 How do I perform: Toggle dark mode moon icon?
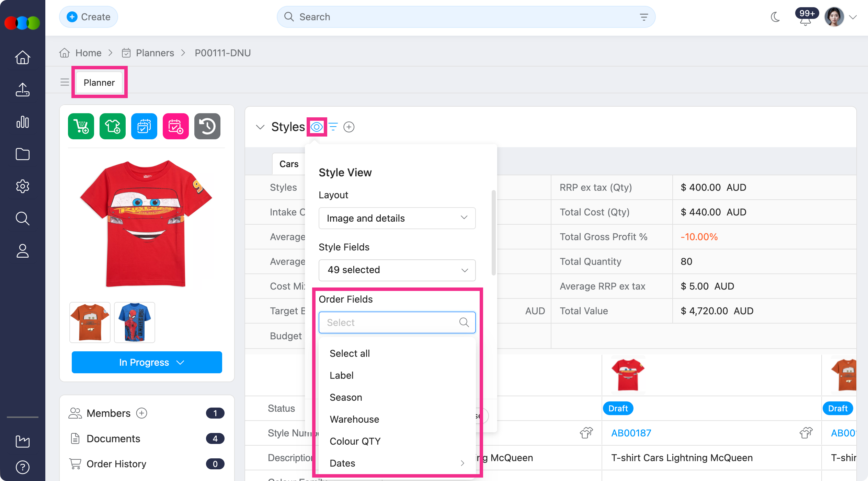point(775,17)
